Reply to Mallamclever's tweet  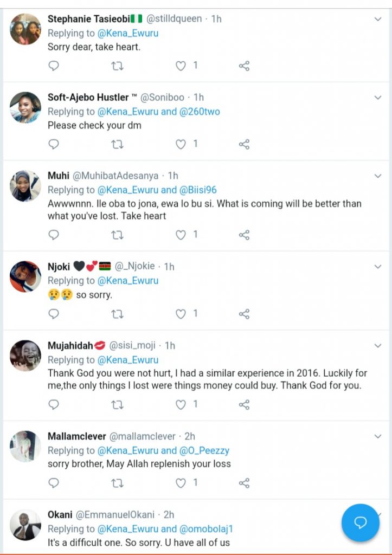click(x=54, y=483)
